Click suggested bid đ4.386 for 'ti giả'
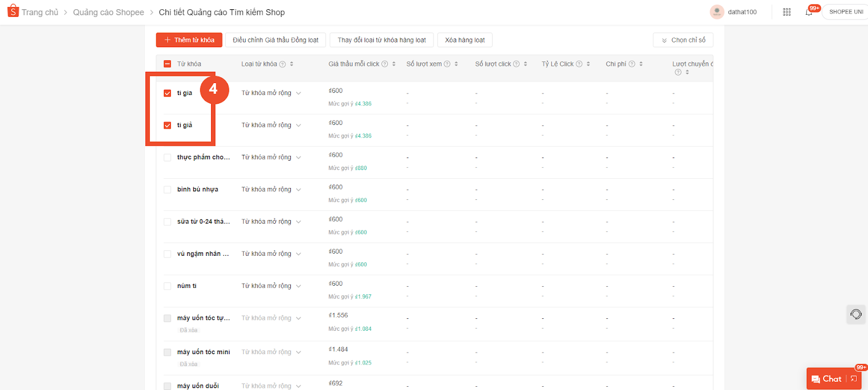This screenshot has height=390, width=868. click(x=363, y=136)
